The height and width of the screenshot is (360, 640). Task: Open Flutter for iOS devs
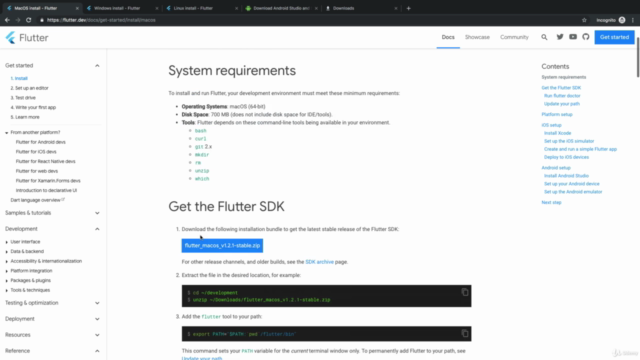pyautogui.click(x=36, y=152)
